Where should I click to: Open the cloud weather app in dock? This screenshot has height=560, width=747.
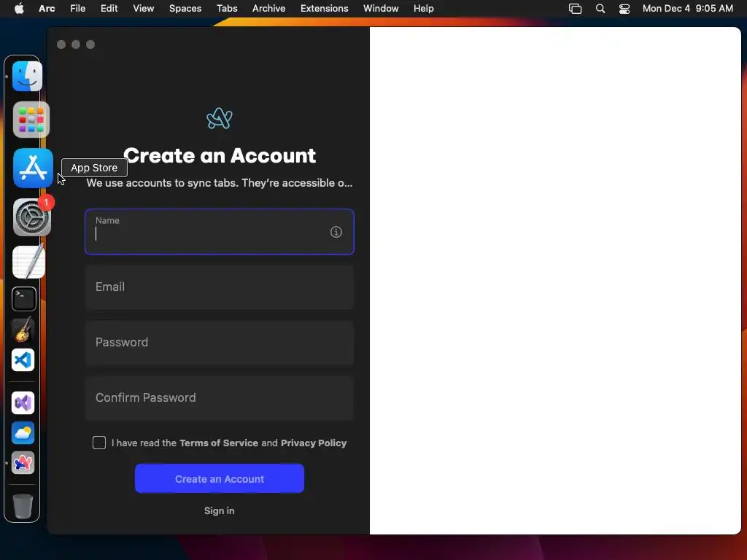[23, 433]
